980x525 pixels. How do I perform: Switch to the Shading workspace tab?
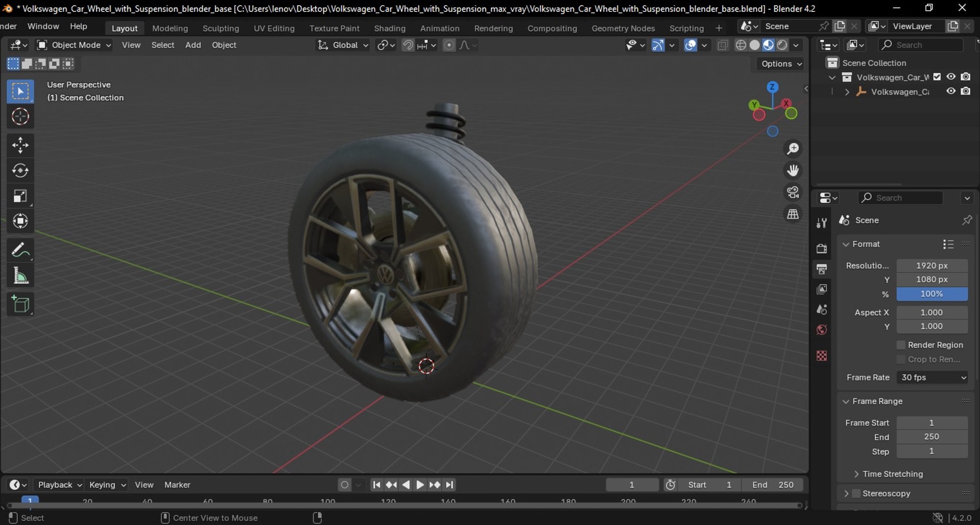[x=389, y=28]
